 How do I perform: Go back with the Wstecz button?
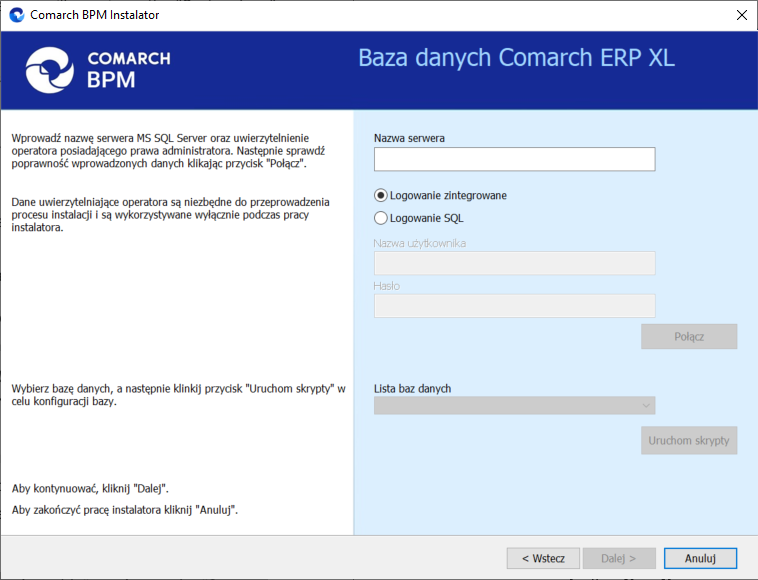click(x=543, y=558)
